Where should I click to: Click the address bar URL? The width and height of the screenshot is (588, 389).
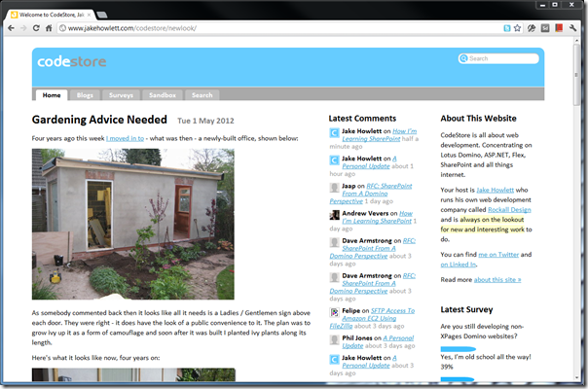[x=131, y=28]
